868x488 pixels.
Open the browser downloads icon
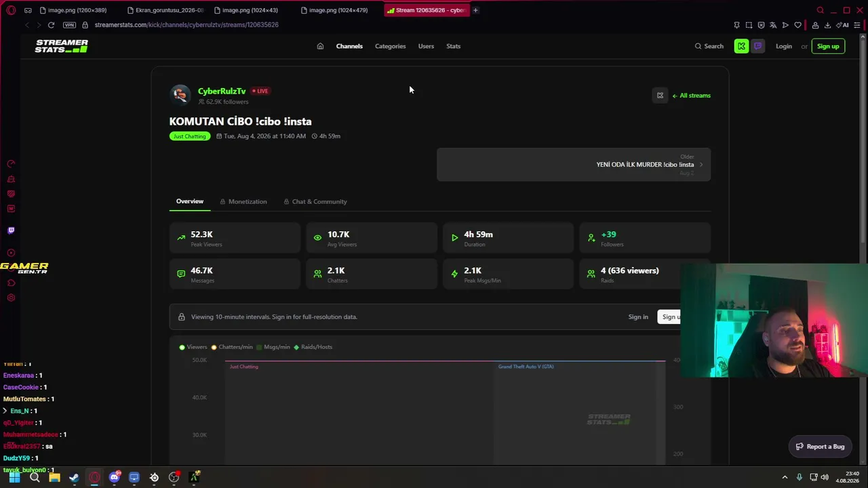coord(827,25)
